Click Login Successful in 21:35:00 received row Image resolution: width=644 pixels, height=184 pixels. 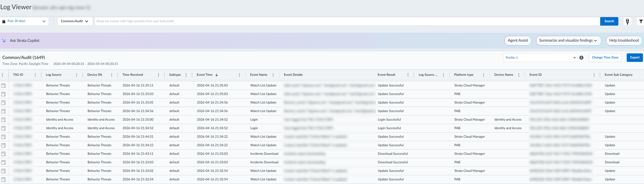click(389, 120)
